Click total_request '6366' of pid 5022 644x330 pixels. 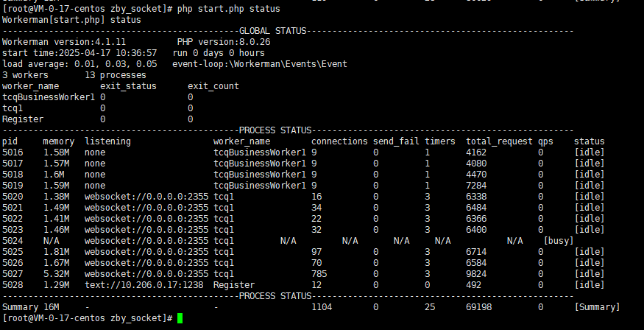[476, 219]
